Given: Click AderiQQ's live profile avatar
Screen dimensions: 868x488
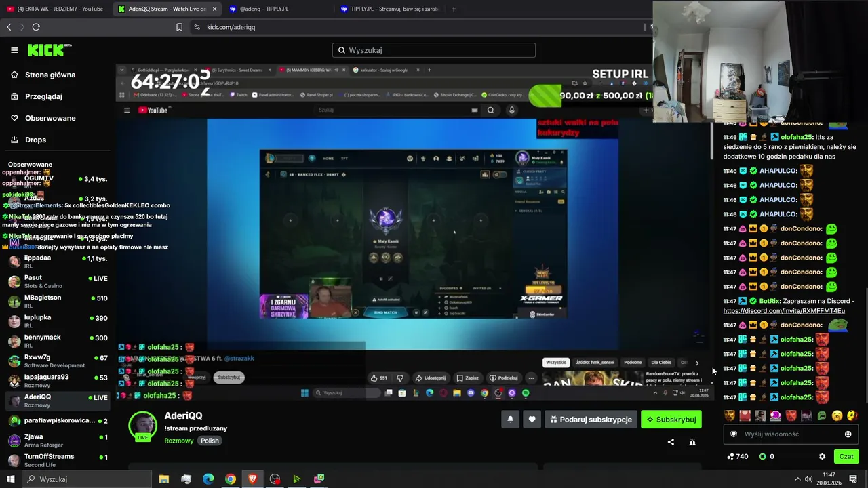Looking at the screenshot, I should (x=143, y=426).
